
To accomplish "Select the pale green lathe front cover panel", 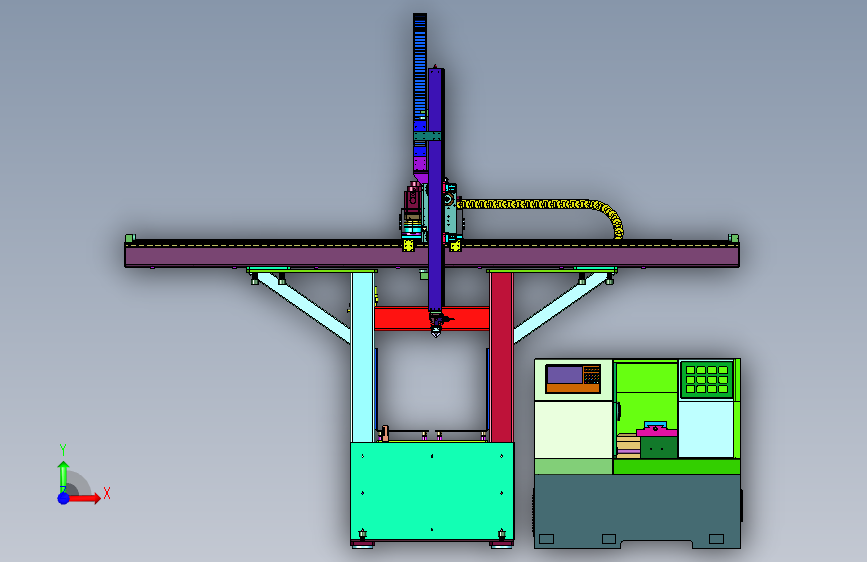I will pos(573,429).
